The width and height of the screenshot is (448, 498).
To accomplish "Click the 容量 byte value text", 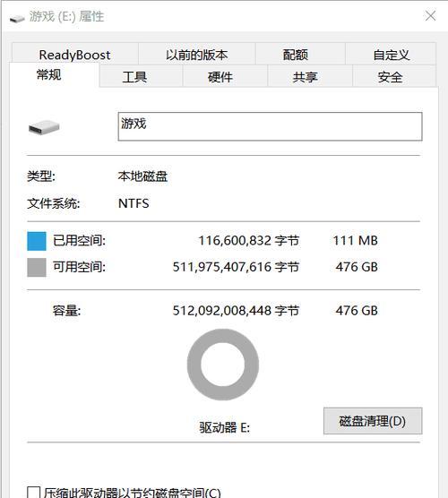I will 236,310.
